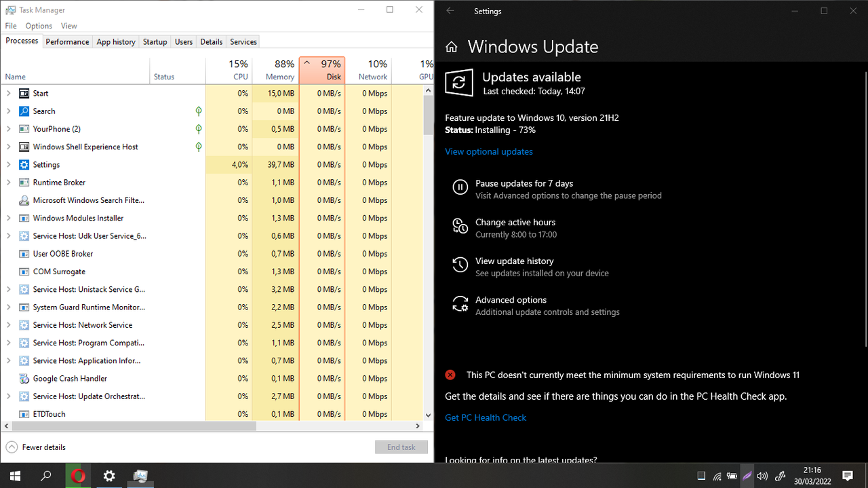The image size is (868, 488).
Task: Click the back arrow in Settings window
Action: pyautogui.click(x=450, y=11)
